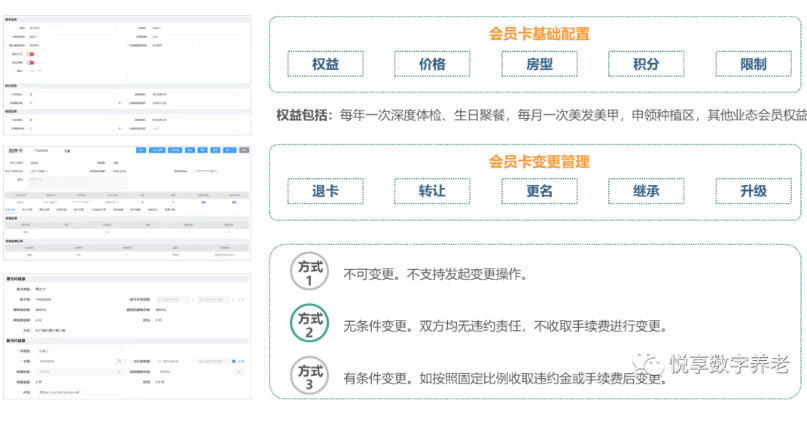Select the 价格 configuration box
Screen dimensions: 807x426
coord(431,65)
